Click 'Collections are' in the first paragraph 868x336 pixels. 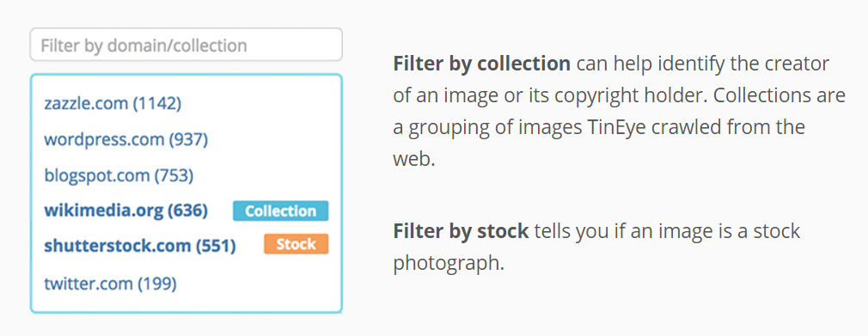point(779,95)
